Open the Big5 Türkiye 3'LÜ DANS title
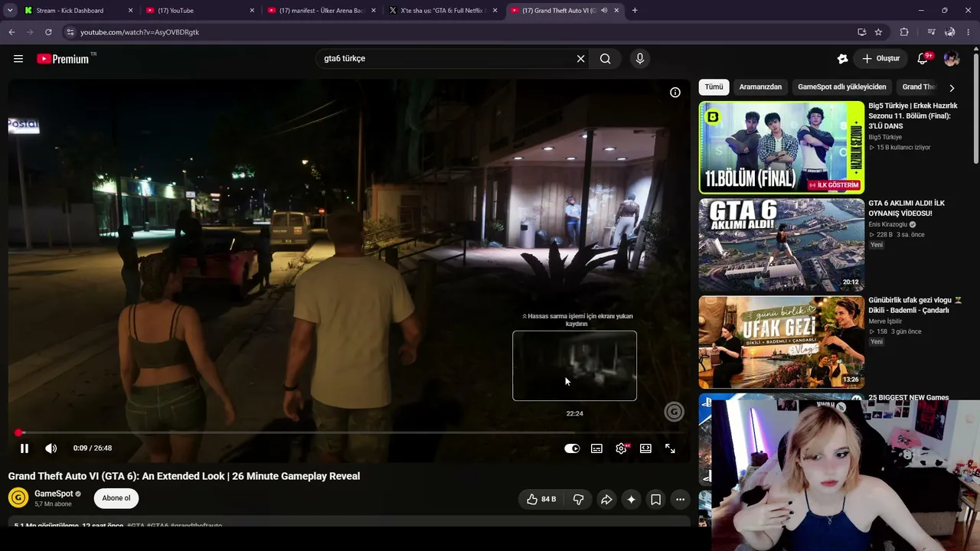 click(913, 116)
